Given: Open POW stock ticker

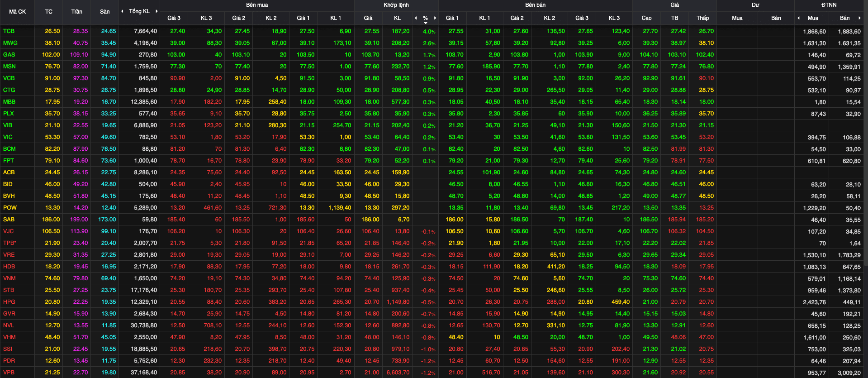Looking at the screenshot, I should pos(9,208).
